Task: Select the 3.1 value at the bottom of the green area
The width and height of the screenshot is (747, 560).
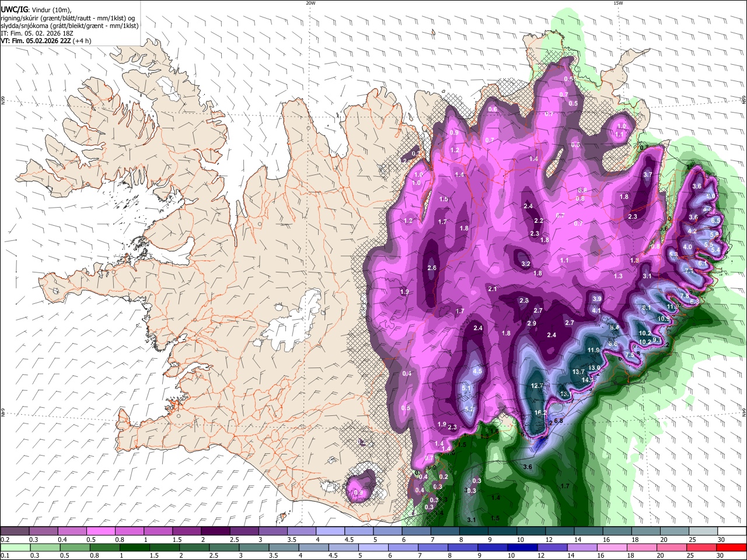Action: click(472, 519)
